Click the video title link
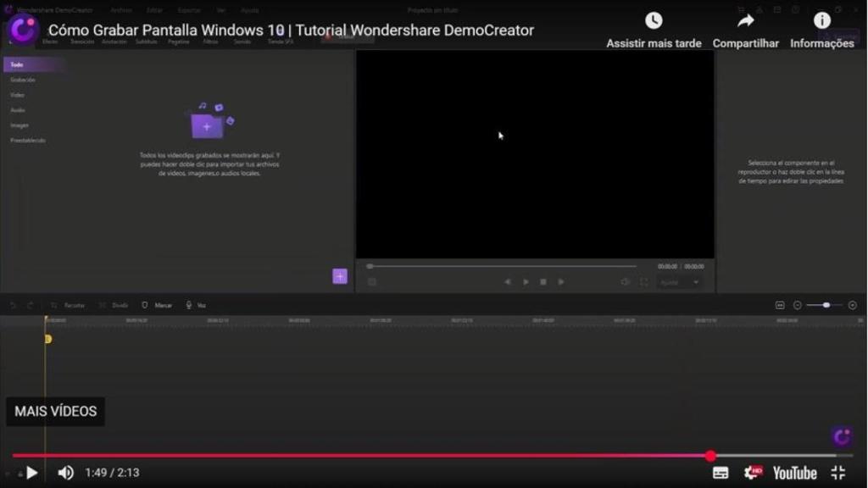Viewport: 868px width, 488px height. pos(292,30)
